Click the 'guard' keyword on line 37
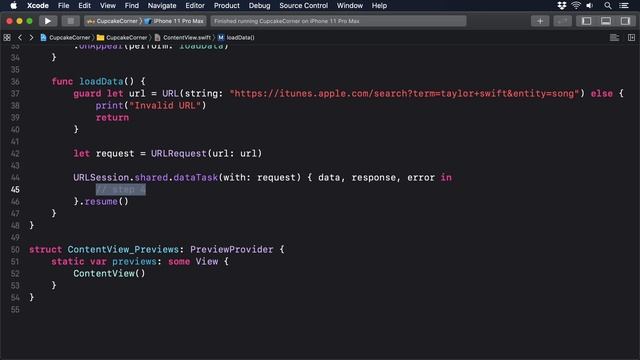The width and height of the screenshot is (640, 360). click(87, 93)
